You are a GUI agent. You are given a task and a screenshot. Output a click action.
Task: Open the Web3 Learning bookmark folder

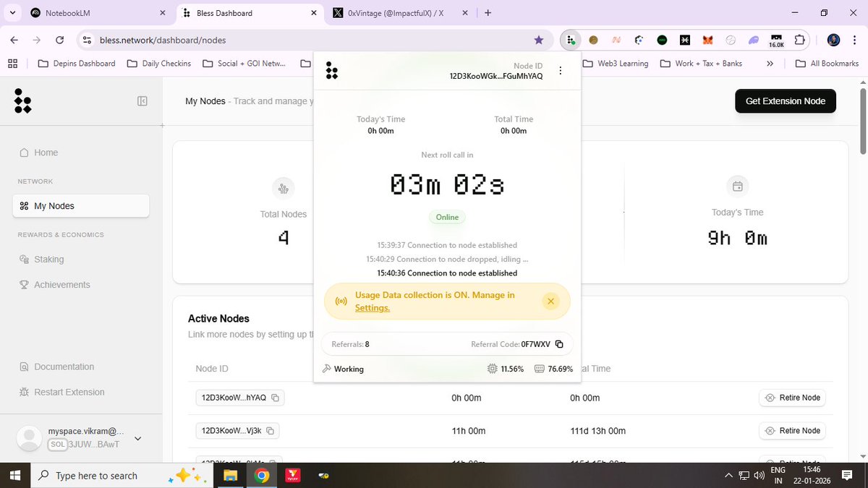(x=616, y=64)
